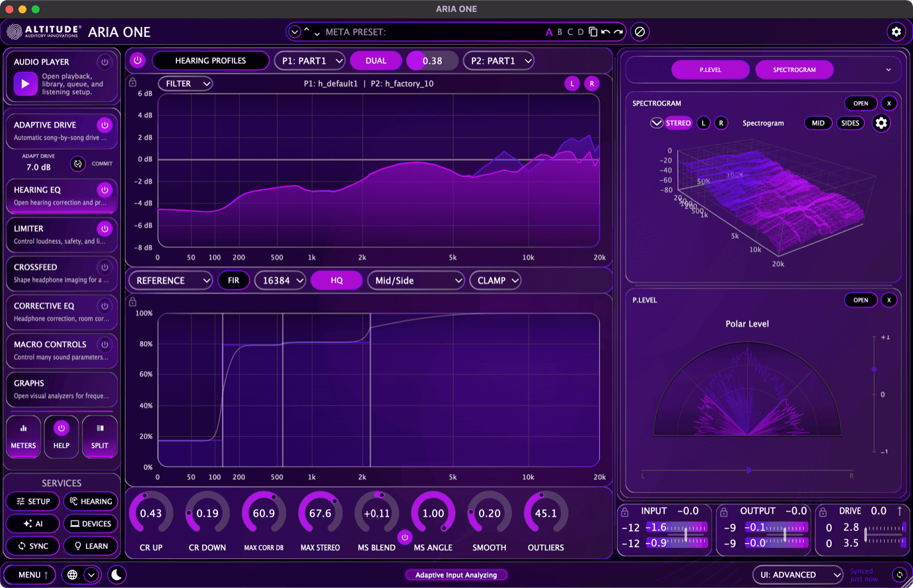Click the globe language icon
The width and height of the screenshot is (913, 588).
coord(73,575)
